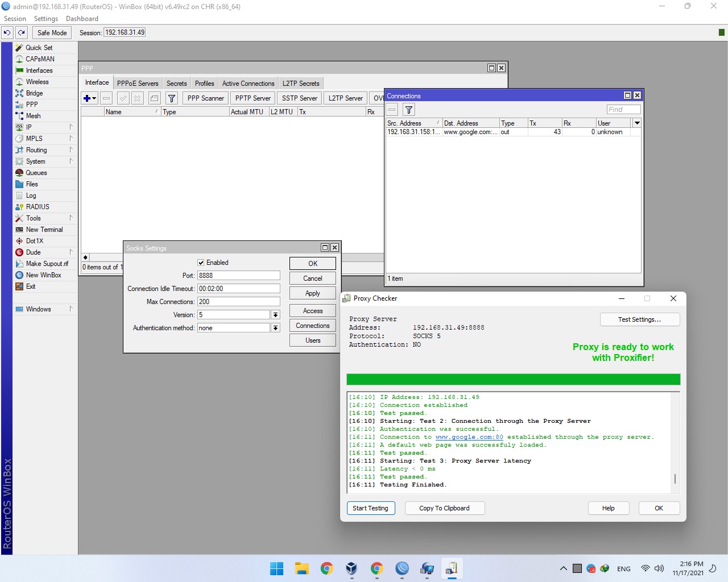Image resolution: width=728 pixels, height=582 pixels.
Task: Click the remove (minus) button in PPP toolbar
Action: (x=106, y=98)
